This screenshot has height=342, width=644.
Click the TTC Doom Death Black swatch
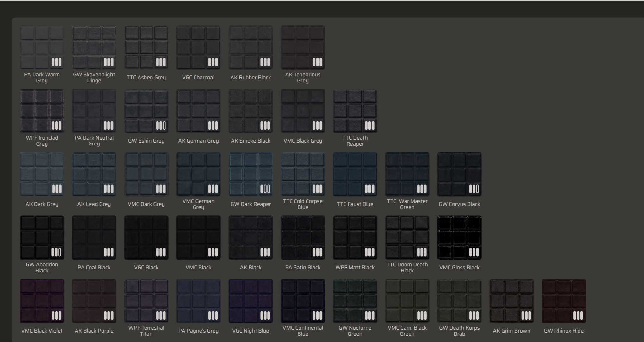407,237
